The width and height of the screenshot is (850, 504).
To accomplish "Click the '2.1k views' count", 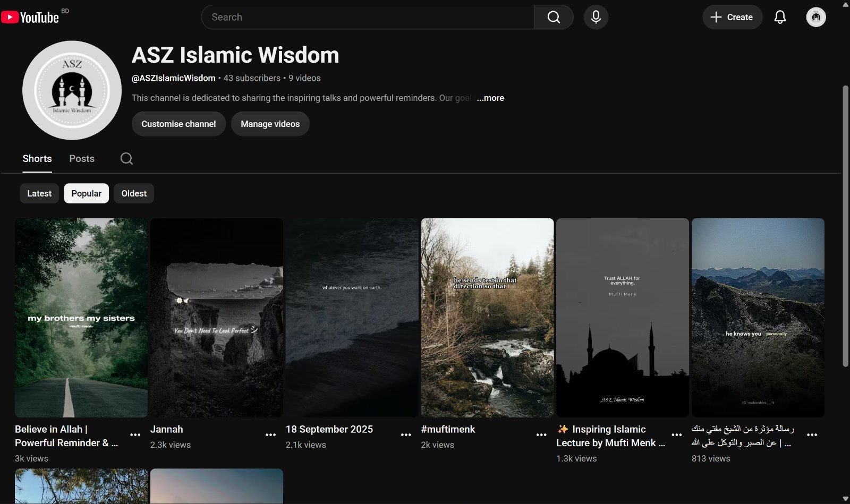I will [306, 445].
